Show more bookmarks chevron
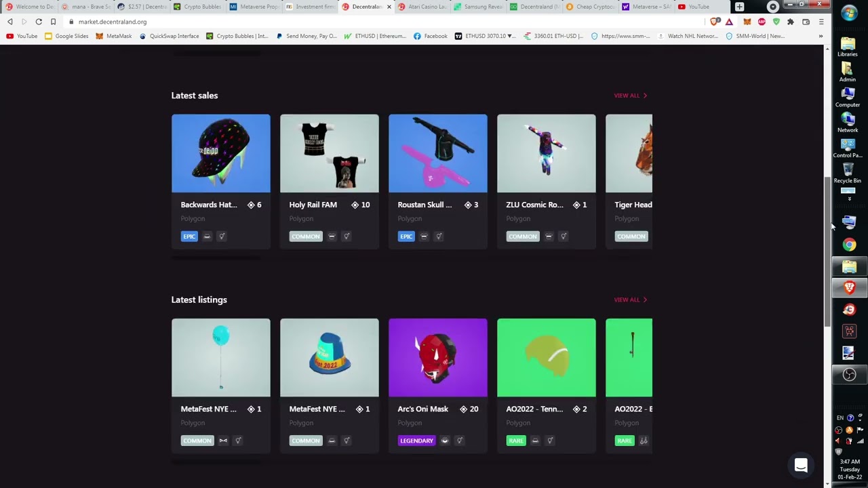This screenshot has height=488, width=868. (x=821, y=36)
